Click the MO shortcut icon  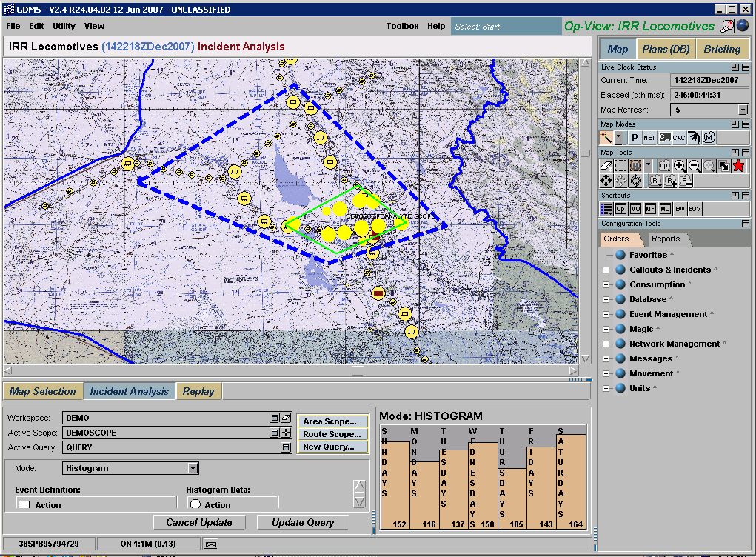(x=635, y=210)
